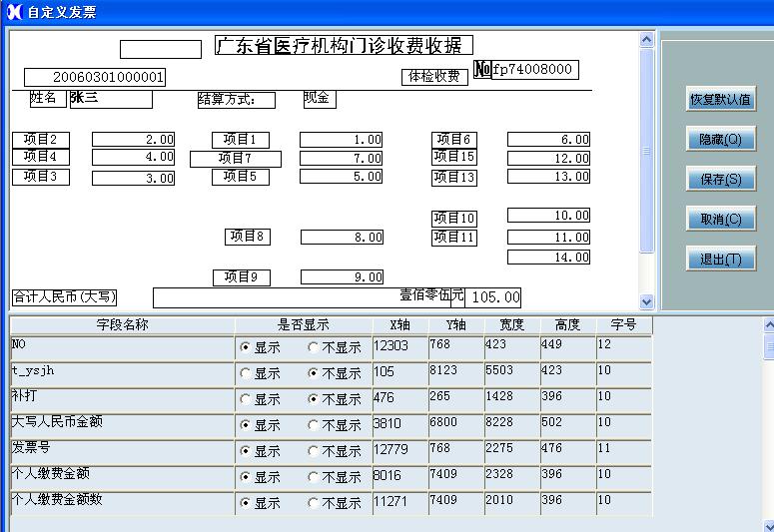
Task: Select 不显示 radio for the NO row
Action: [x=314, y=347]
